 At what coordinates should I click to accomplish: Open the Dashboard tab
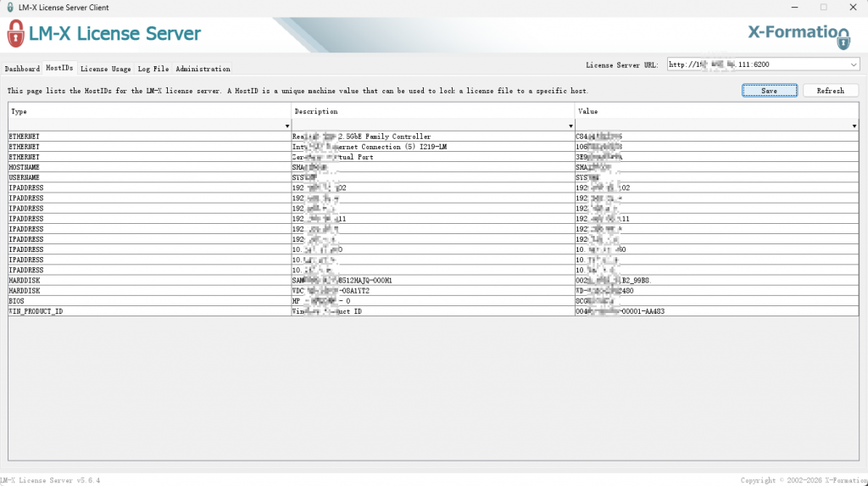[x=22, y=69]
